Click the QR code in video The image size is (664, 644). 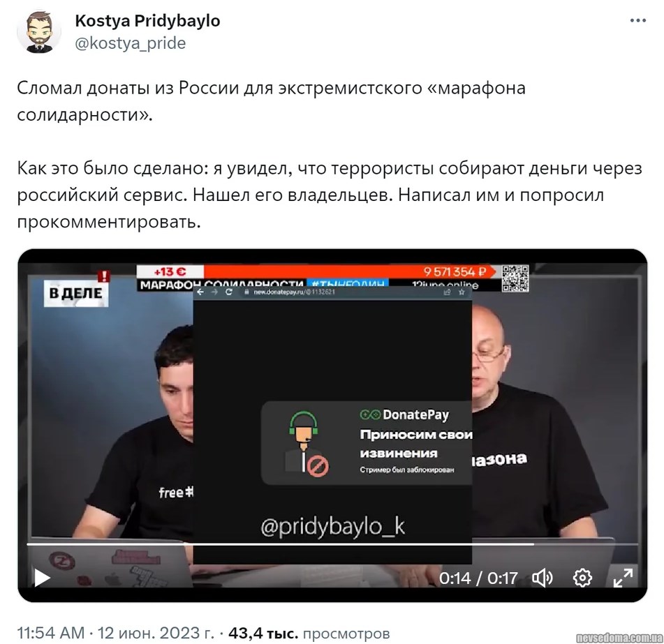pos(515,278)
